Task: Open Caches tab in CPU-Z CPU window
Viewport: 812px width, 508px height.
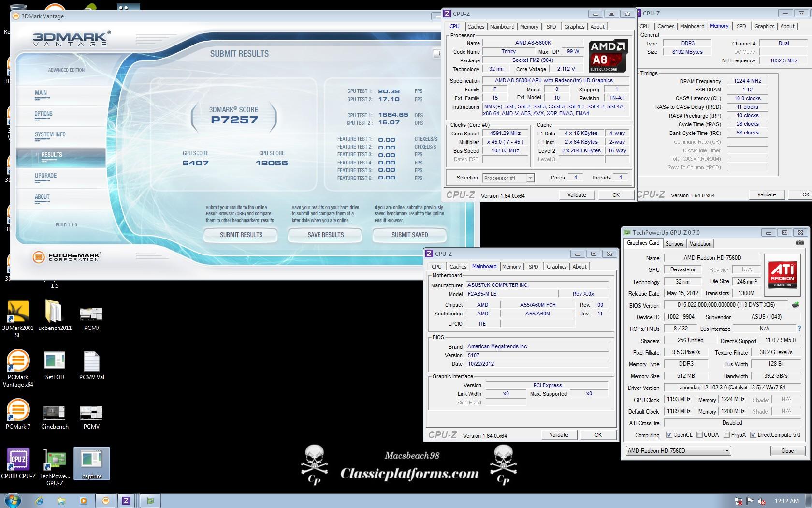Action: pyautogui.click(x=476, y=27)
